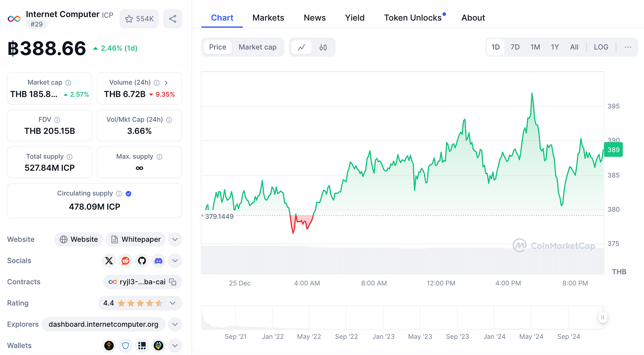The width and height of the screenshot is (644, 355).
Task: Click the Circulating supply info icon
Action: 119,194
